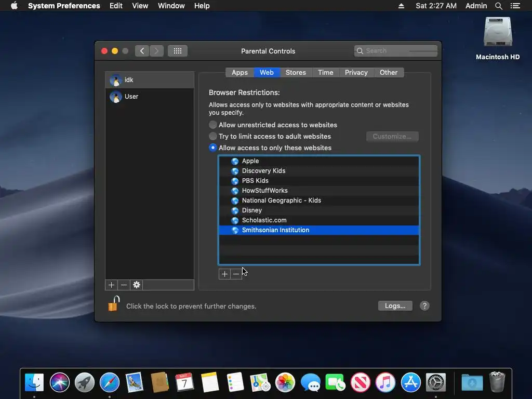The image size is (532, 399).
Task: Select the User account in sidebar
Action: click(x=150, y=96)
